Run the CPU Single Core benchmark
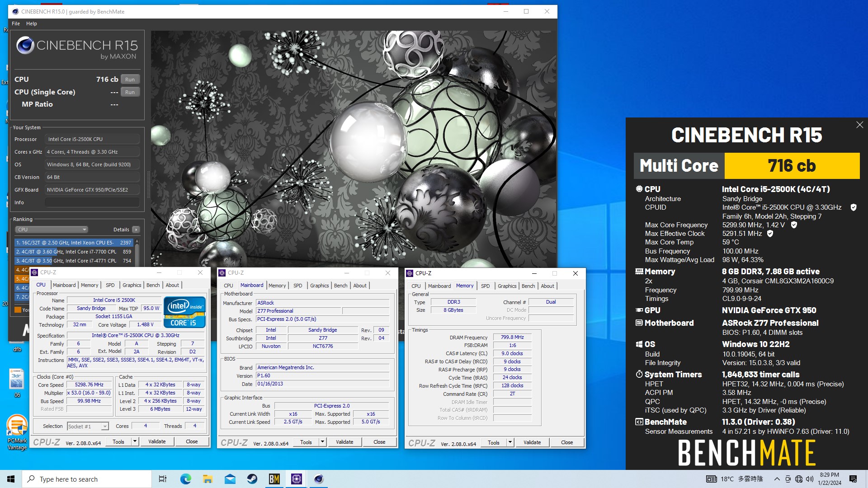Viewport: 868px width, 488px height. 130,92
